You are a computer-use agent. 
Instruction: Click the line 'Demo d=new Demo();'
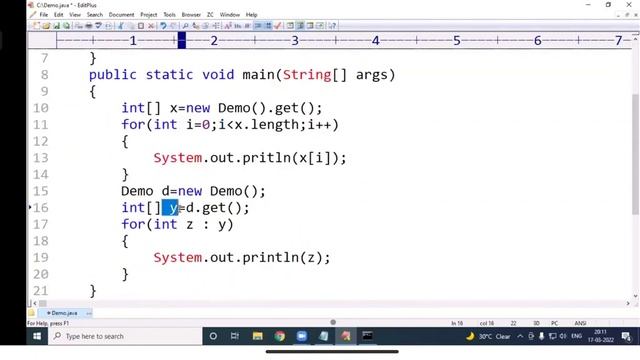[193, 191]
